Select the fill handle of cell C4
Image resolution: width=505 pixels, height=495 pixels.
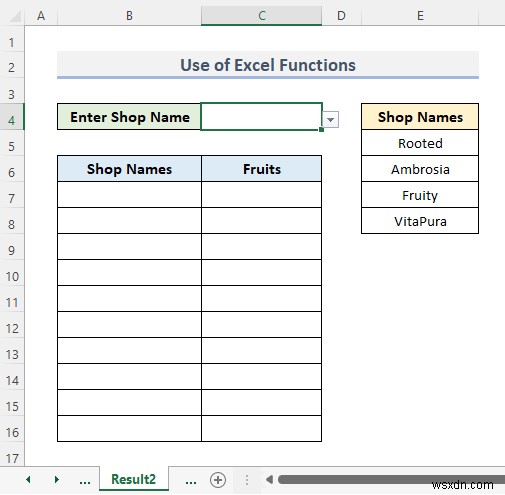tap(321, 129)
